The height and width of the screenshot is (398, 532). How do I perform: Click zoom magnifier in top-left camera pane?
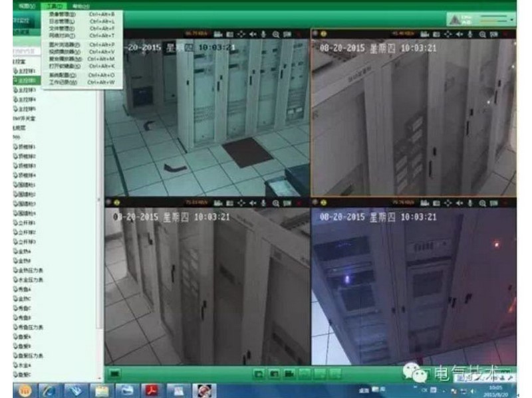tap(275, 33)
